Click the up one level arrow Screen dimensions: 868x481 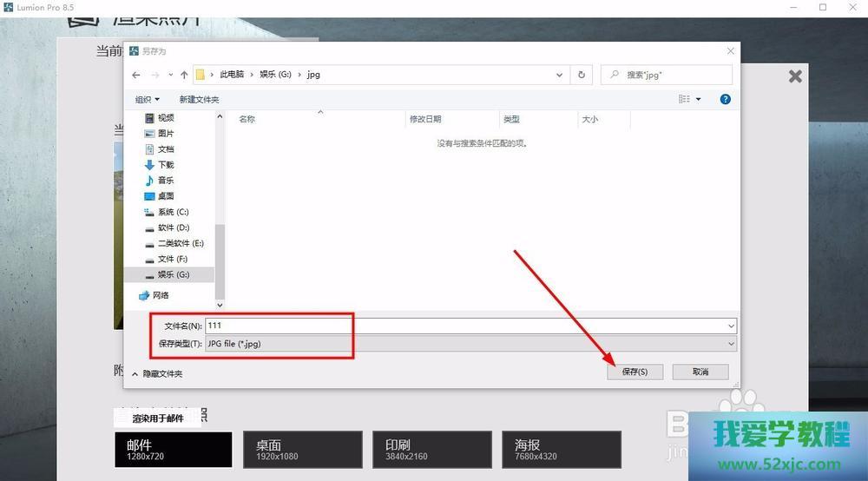pyautogui.click(x=185, y=75)
